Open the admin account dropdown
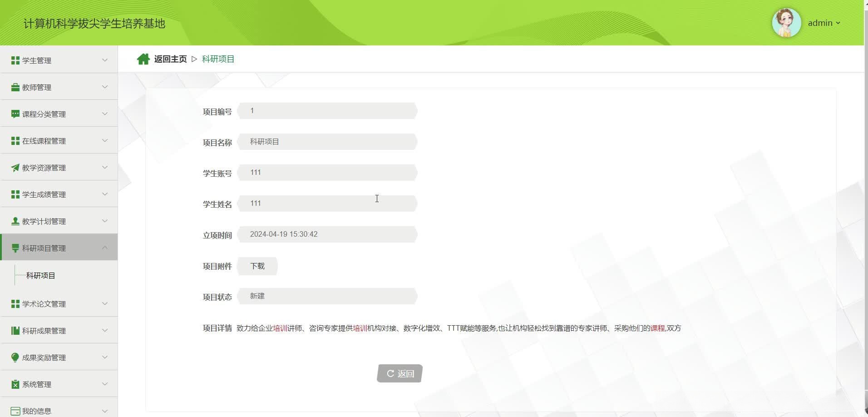868x417 pixels. (823, 23)
